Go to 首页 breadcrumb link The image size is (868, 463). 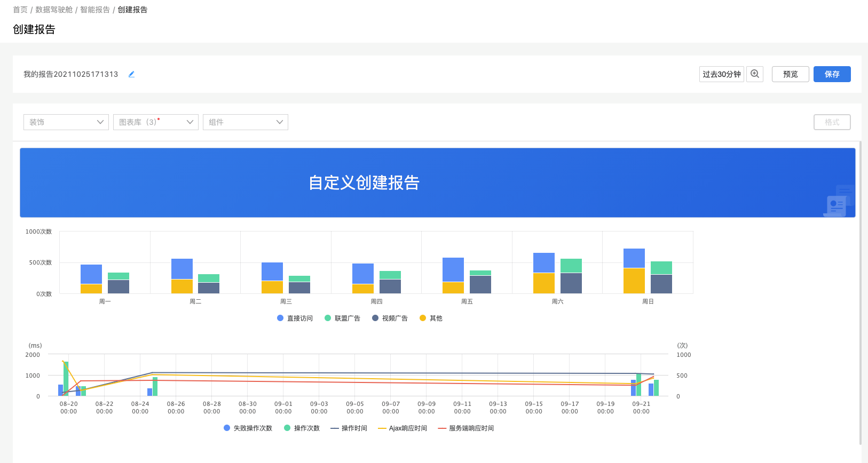[20, 10]
